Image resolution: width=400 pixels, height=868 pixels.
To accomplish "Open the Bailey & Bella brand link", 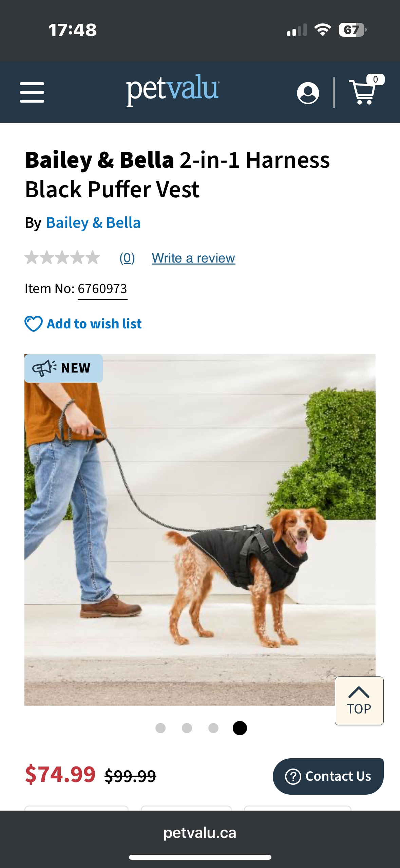I will click(x=93, y=223).
